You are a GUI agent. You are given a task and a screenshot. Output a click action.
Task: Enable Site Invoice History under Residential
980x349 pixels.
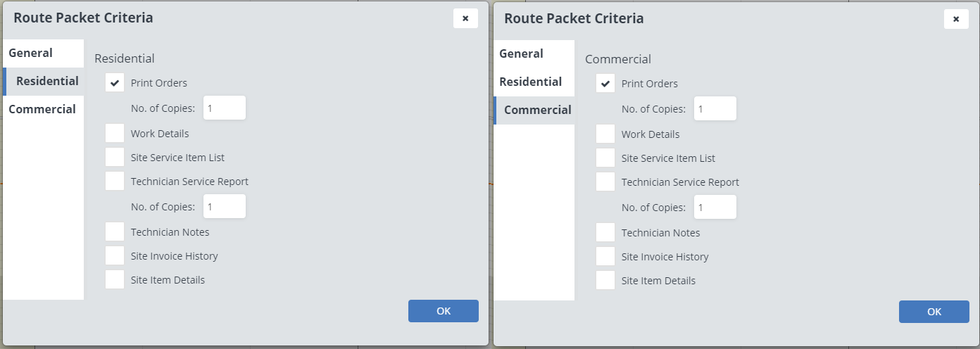click(x=115, y=255)
